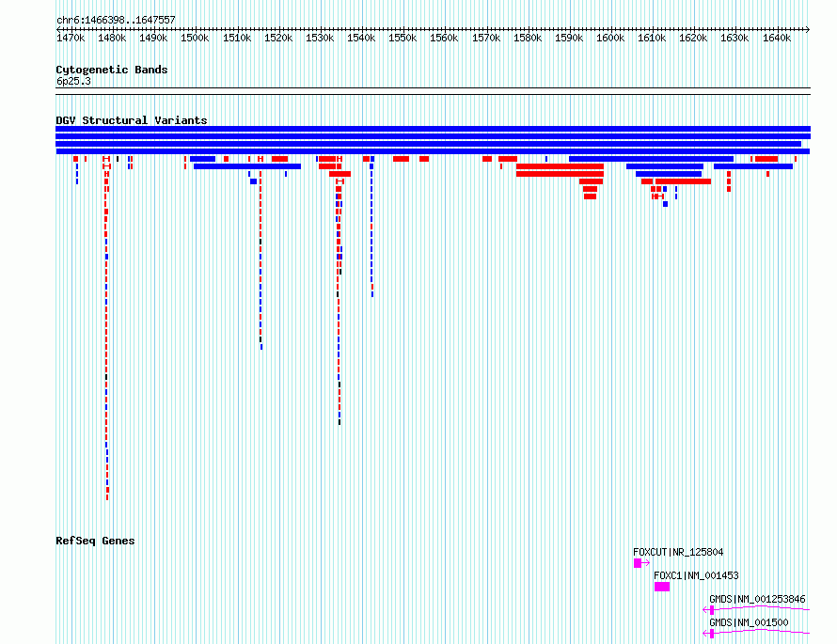The height and width of the screenshot is (644, 837).
Task: Click the ruler's right-pointing arrow end
Action: [808, 29]
